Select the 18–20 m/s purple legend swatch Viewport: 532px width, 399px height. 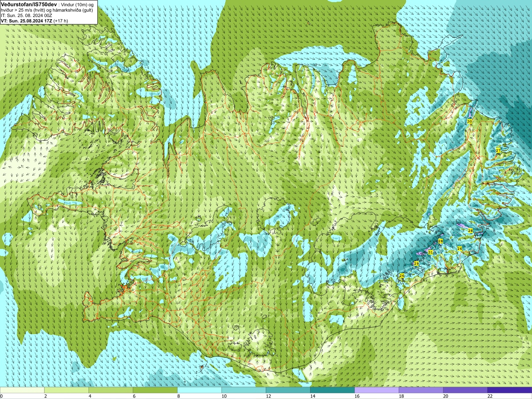pos(421,390)
